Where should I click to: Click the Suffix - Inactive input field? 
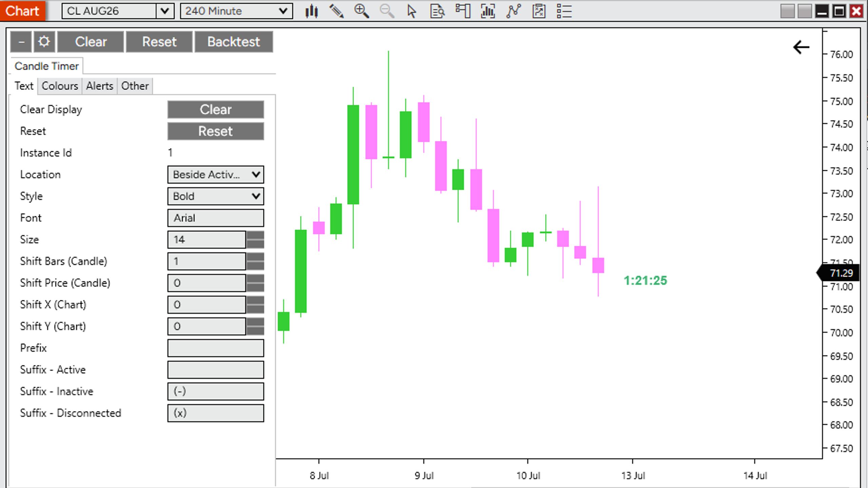point(216,391)
